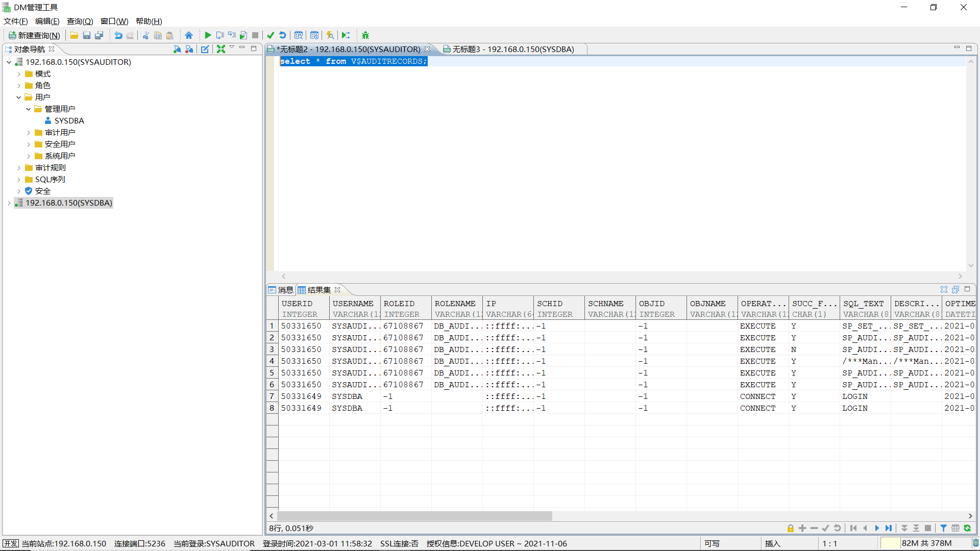Screen dimensions: 980x551
Task: Expand the 模式 tree folder
Action: point(19,74)
